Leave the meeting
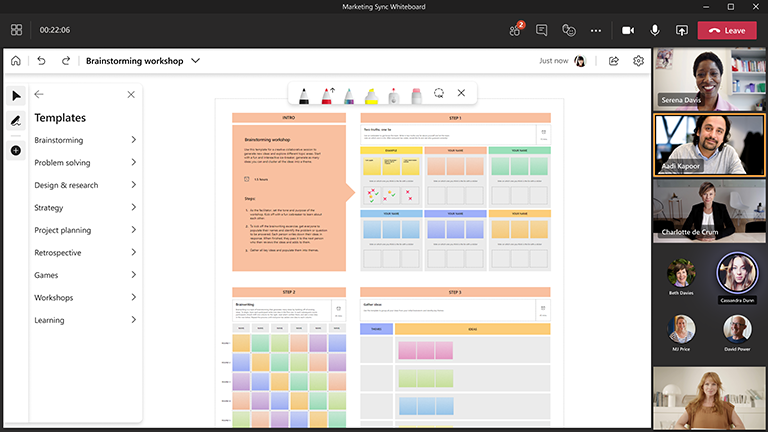The image size is (768, 432). [x=727, y=30]
